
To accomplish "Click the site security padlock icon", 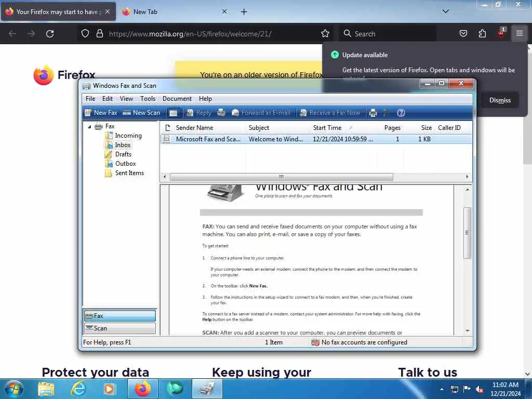I will coord(99,34).
